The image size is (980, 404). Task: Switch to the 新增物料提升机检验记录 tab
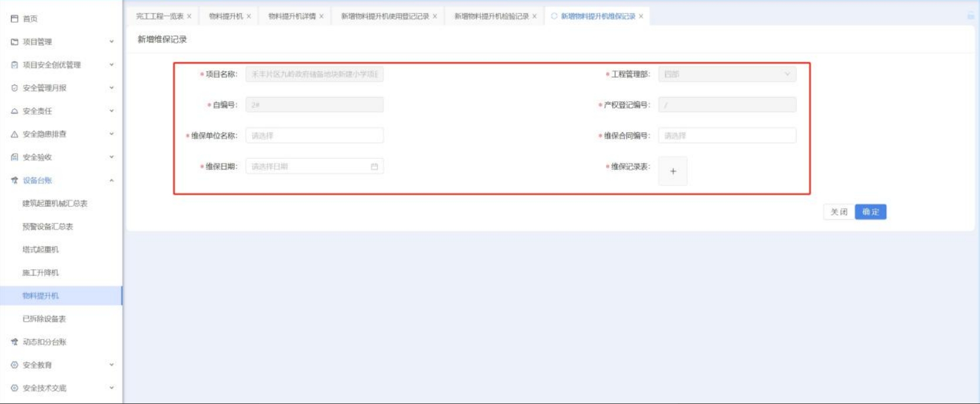point(491,16)
